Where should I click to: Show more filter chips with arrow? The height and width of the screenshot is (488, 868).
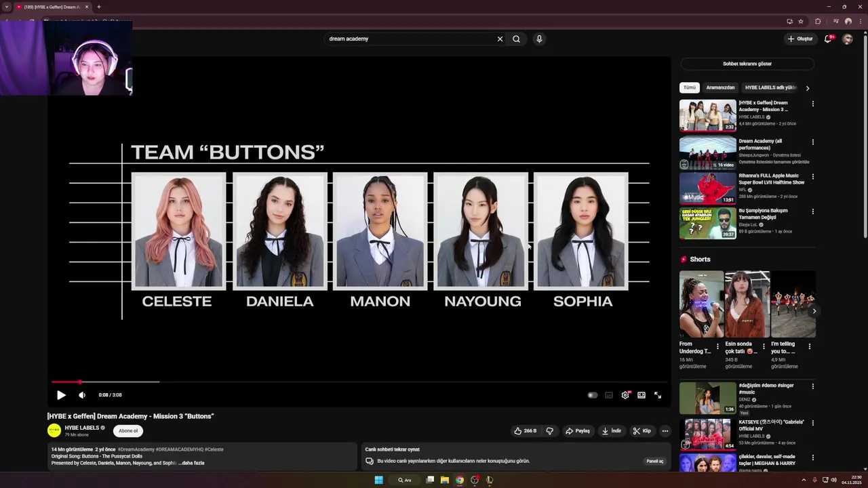click(x=807, y=88)
